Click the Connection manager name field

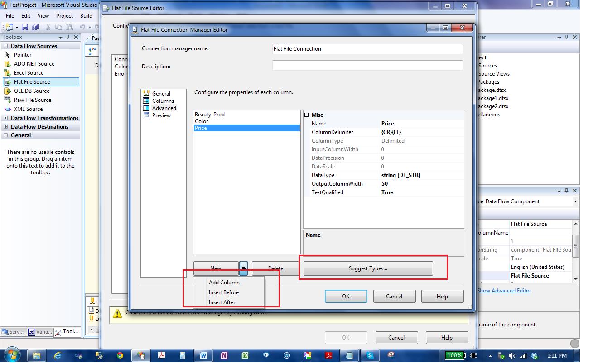367,49
